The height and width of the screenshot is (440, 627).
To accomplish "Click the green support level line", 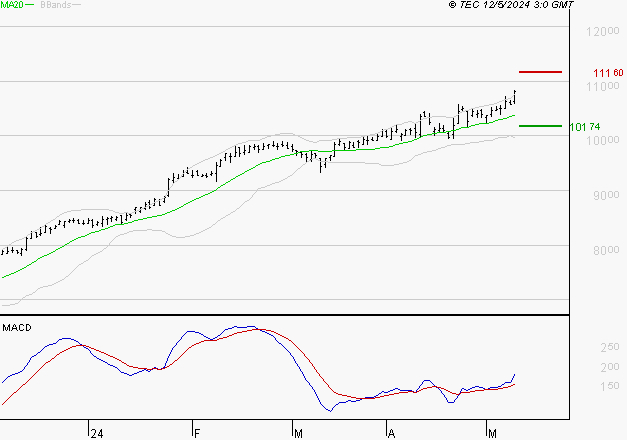I will [540, 126].
